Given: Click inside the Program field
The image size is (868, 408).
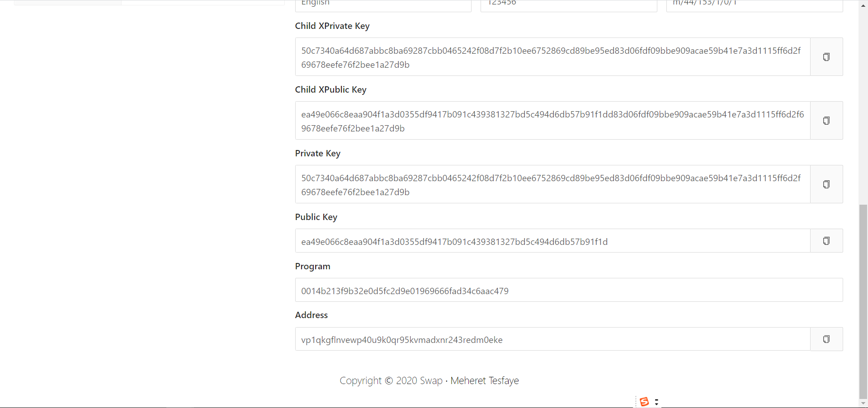Looking at the screenshot, I should pos(569,290).
